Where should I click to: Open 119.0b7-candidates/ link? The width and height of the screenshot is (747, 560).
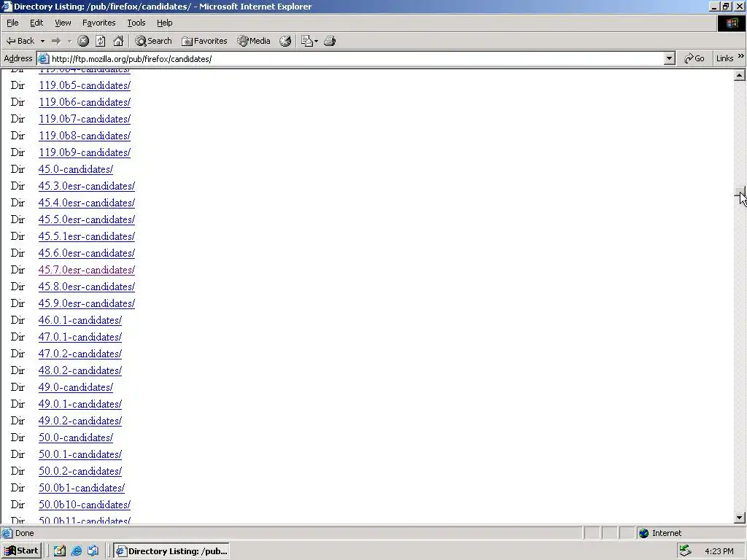(x=85, y=119)
